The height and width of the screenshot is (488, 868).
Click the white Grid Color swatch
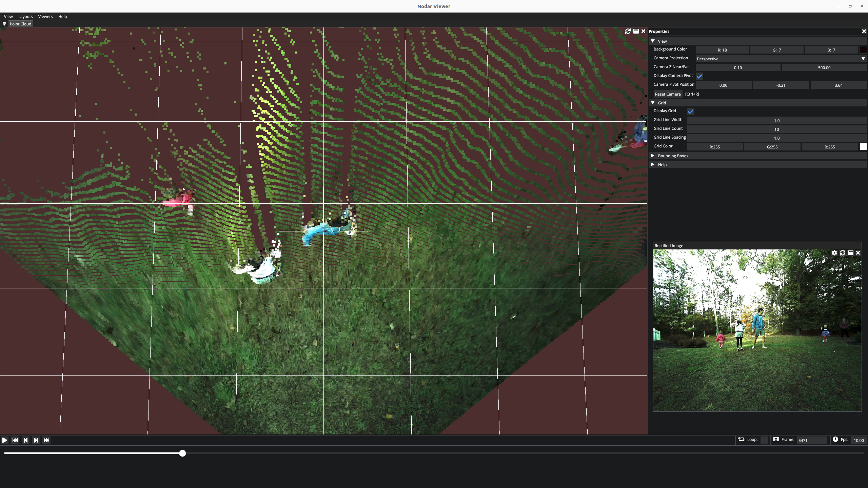pyautogui.click(x=863, y=147)
